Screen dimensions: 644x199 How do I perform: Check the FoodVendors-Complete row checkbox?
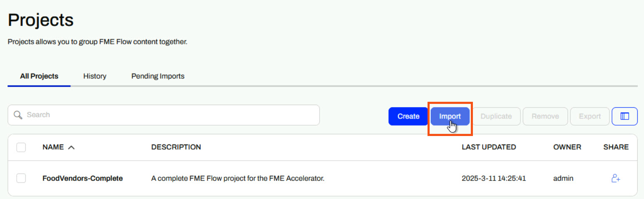click(x=21, y=179)
